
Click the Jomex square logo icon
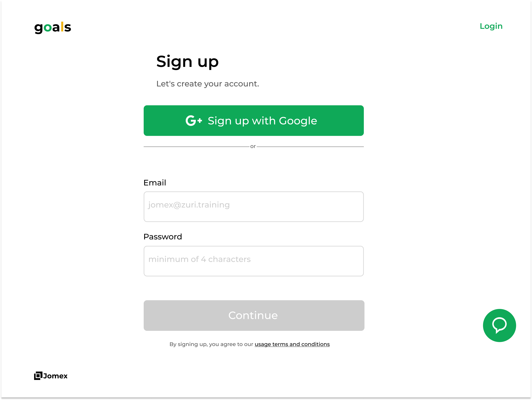(38, 375)
